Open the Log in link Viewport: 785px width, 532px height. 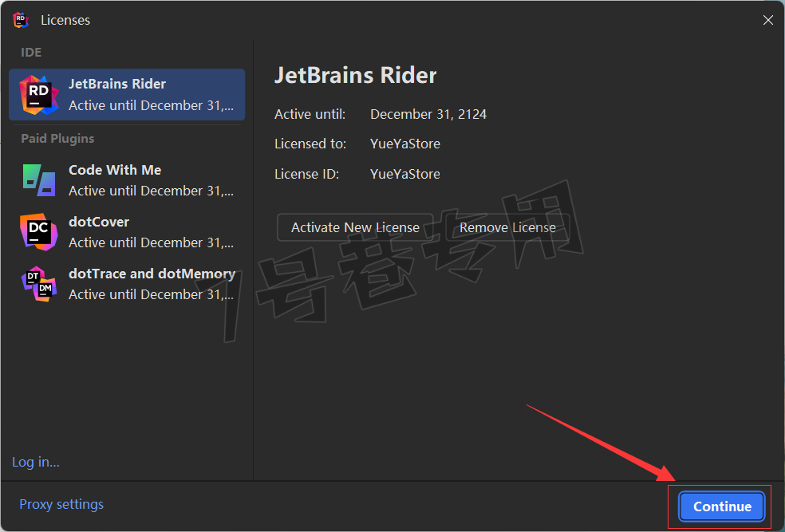(36, 462)
